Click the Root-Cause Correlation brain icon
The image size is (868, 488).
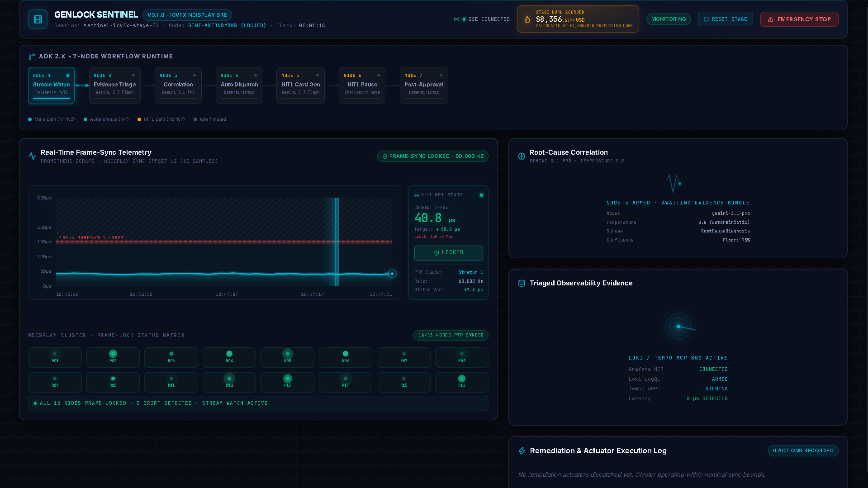pos(522,156)
